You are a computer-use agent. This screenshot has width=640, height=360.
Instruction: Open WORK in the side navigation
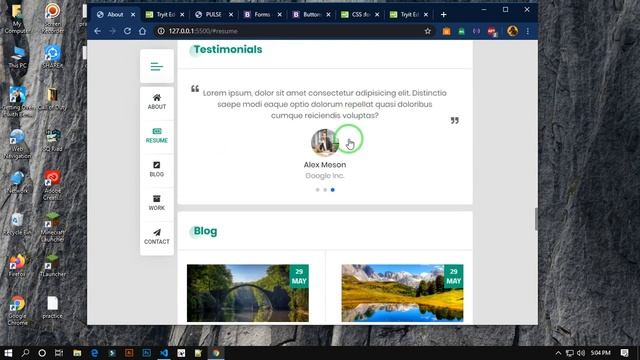point(157,203)
